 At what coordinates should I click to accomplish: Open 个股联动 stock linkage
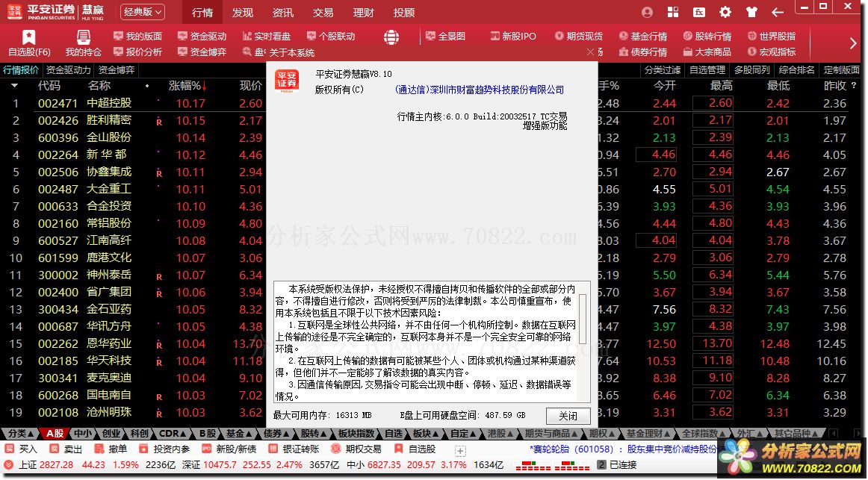[x=331, y=36]
